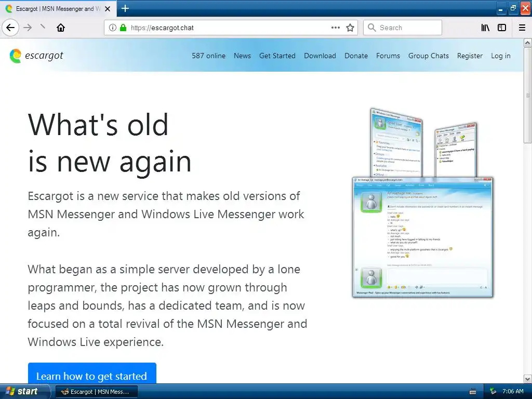532x399 pixels.
Task: Bookmark this page with the star icon
Action: click(x=350, y=28)
